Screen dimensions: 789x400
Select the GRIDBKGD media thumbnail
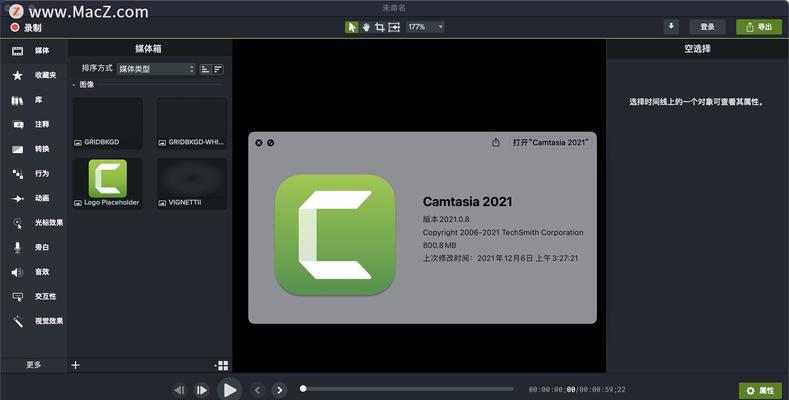pos(108,123)
